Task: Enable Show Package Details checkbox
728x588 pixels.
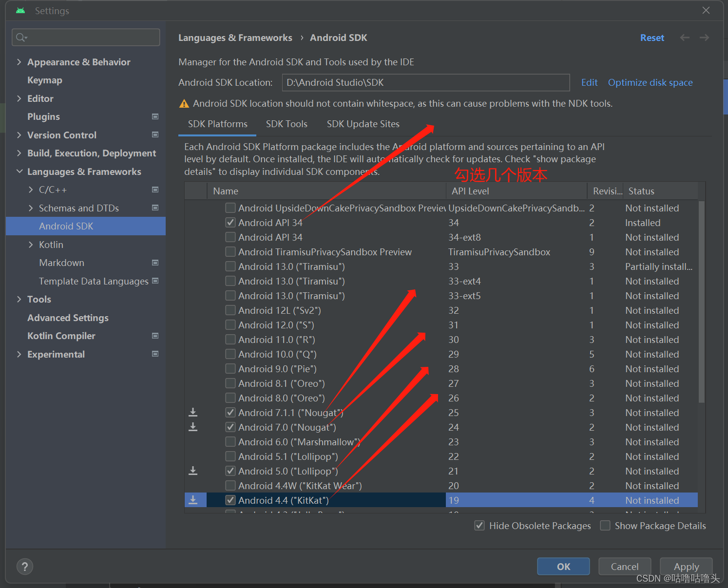Action: (x=605, y=526)
